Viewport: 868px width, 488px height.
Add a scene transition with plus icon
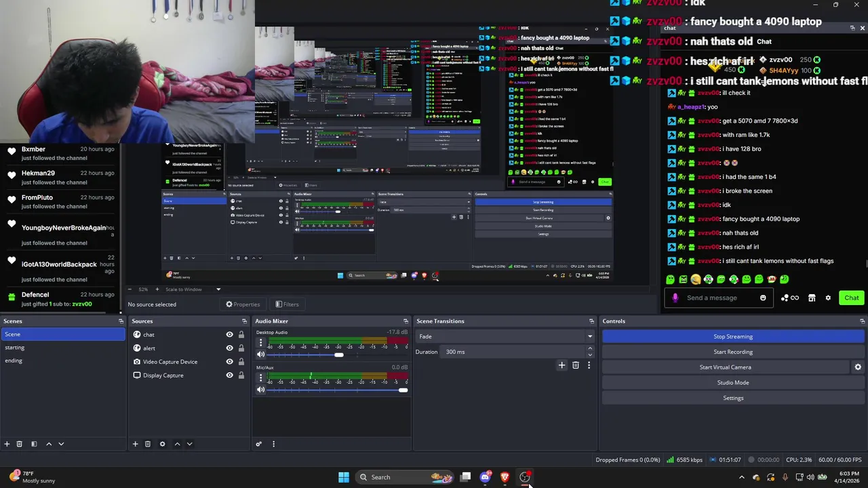pos(561,365)
